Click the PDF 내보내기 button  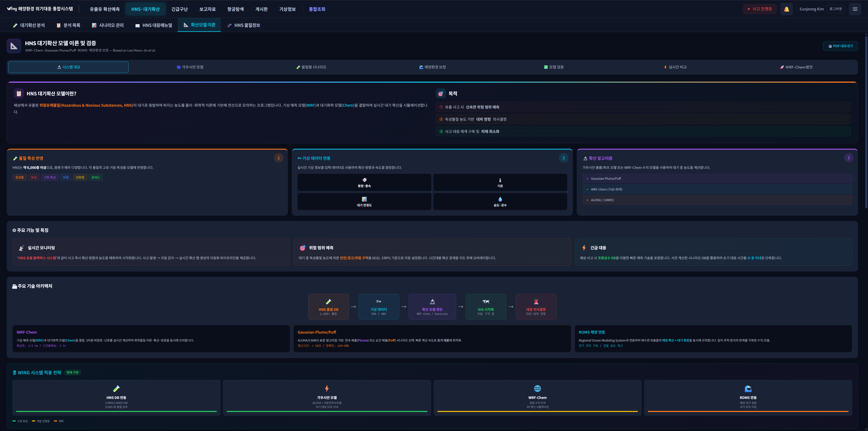[x=840, y=46]
